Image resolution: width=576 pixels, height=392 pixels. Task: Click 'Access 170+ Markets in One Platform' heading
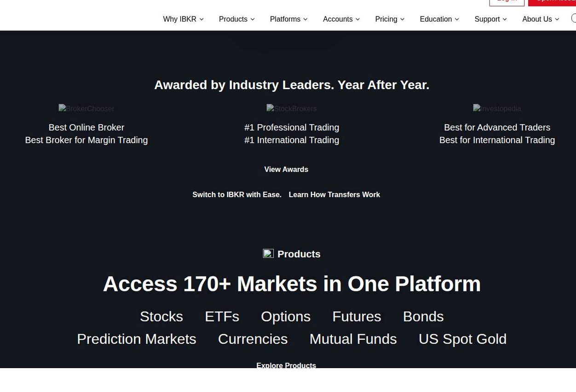292,284
